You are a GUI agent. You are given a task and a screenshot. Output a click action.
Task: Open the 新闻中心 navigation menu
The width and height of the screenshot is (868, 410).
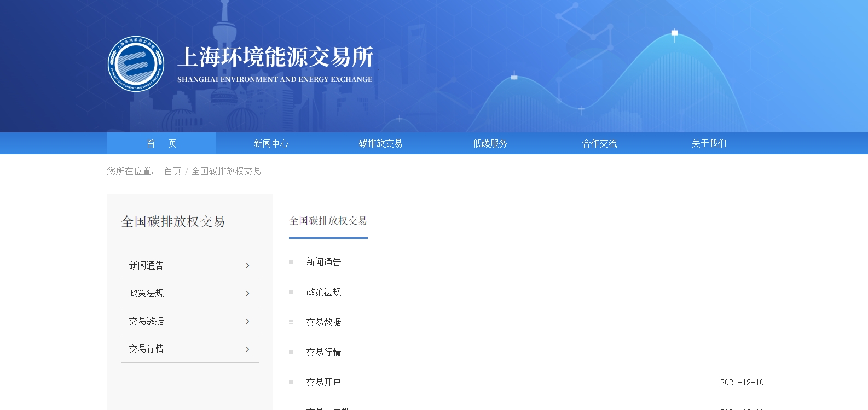(271, 143)
